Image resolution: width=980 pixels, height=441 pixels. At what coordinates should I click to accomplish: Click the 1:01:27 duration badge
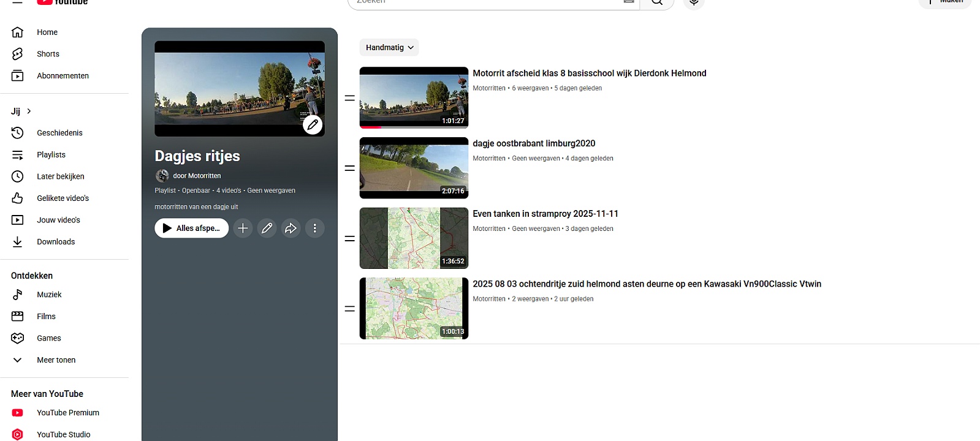[x=453, y=121]
